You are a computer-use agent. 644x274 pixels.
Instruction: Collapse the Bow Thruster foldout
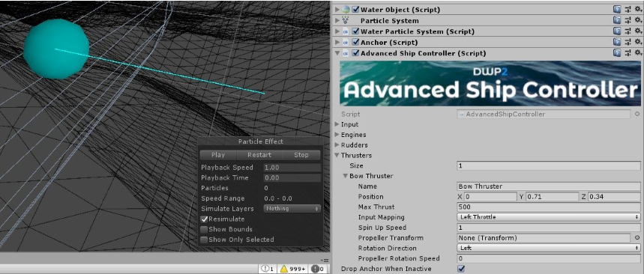(x=346, y=176)
